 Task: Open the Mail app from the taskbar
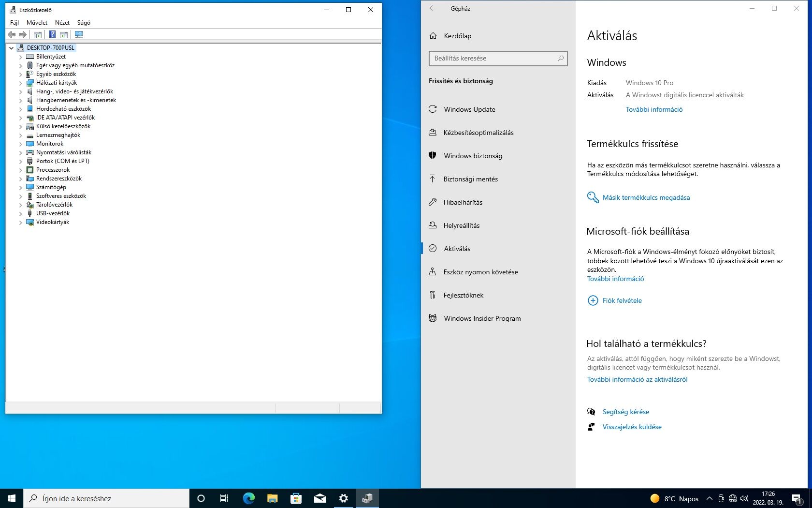coord(319,498)
